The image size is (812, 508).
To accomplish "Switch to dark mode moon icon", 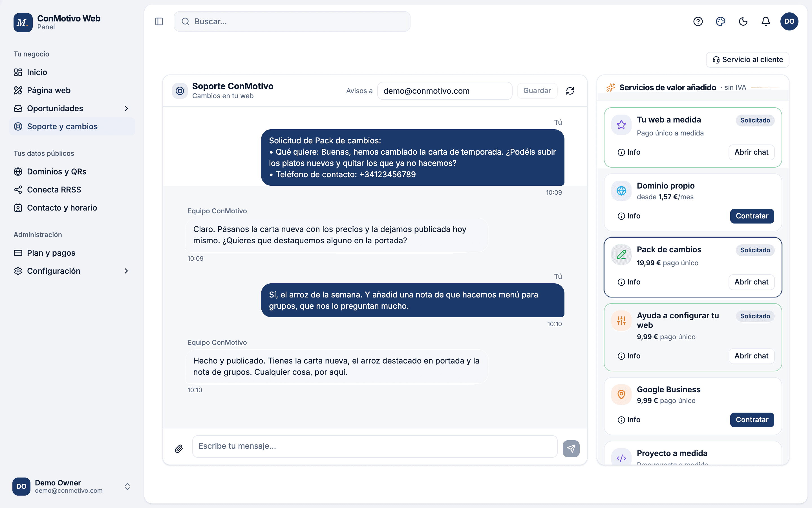I will [743, 21].
